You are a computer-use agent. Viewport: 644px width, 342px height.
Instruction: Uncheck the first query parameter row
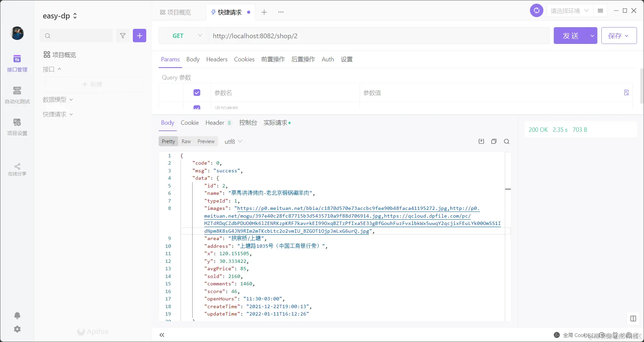pos(197,107)
